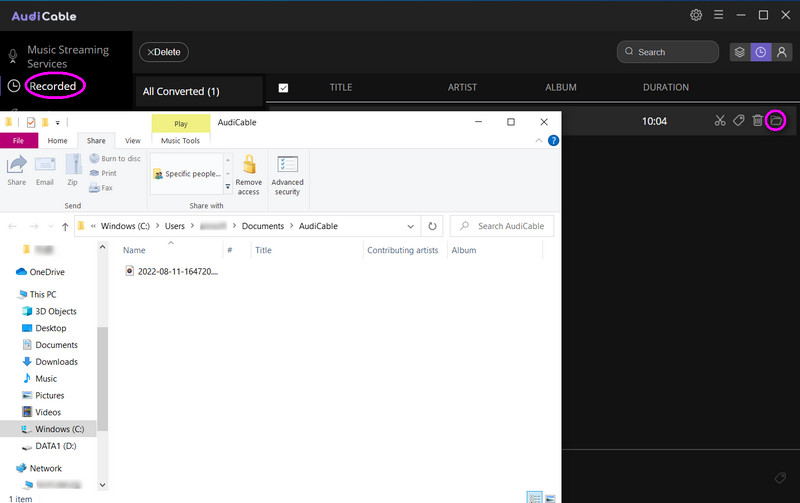Toggle the select-all checkbox in track header
This screenshot has height=503, width=800.
(284, 88)
